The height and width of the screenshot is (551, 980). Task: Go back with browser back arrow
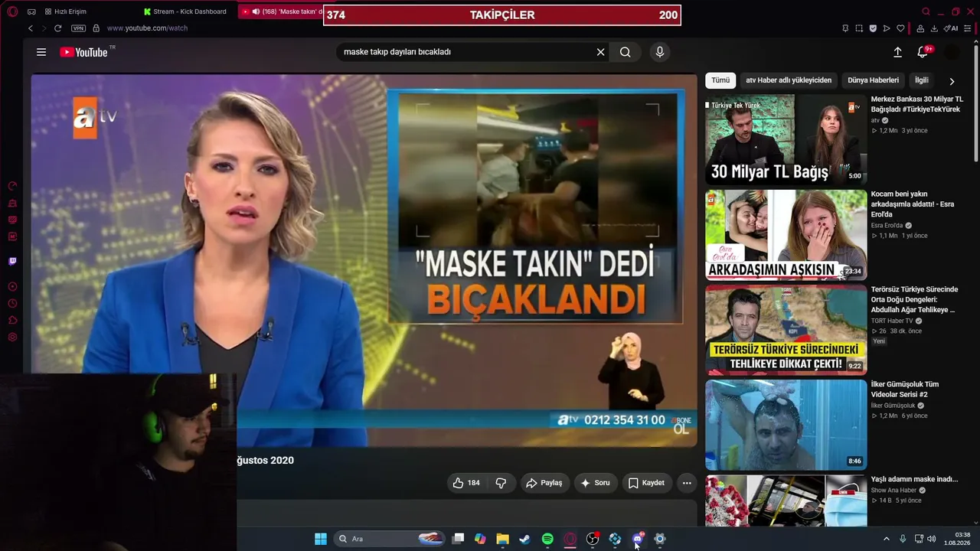(x=31, y=28)
